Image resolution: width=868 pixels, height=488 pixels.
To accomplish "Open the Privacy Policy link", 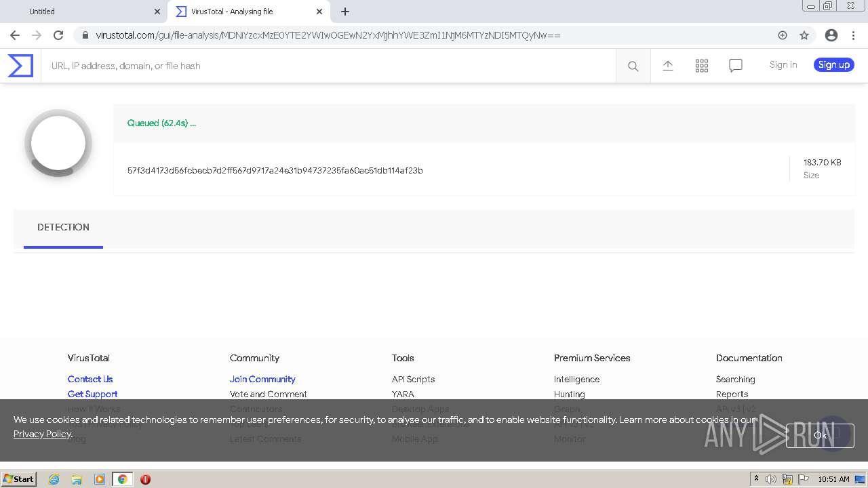I will coord(42,434).
